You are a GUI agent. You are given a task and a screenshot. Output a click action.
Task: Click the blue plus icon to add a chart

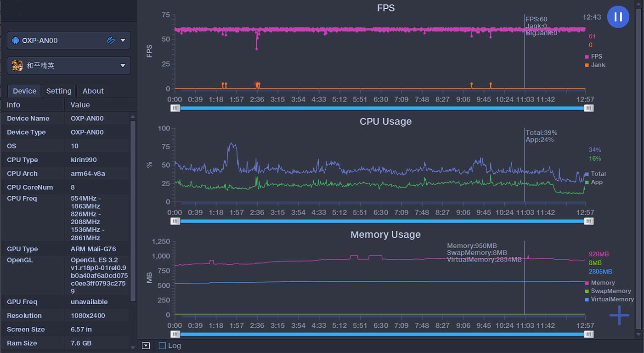click(x=619, y=315)
